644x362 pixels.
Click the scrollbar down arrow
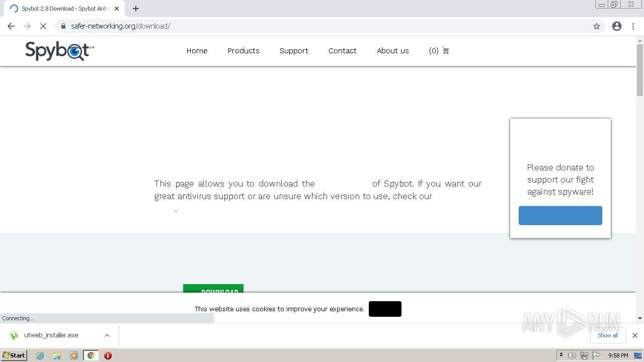(640, 318)
